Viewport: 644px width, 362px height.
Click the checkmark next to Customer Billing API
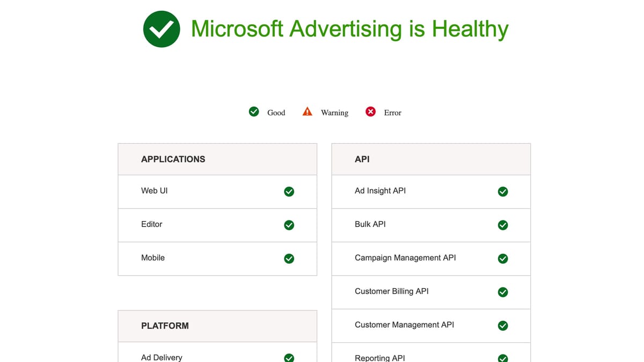pyautogui.click(x=503, y=292)
